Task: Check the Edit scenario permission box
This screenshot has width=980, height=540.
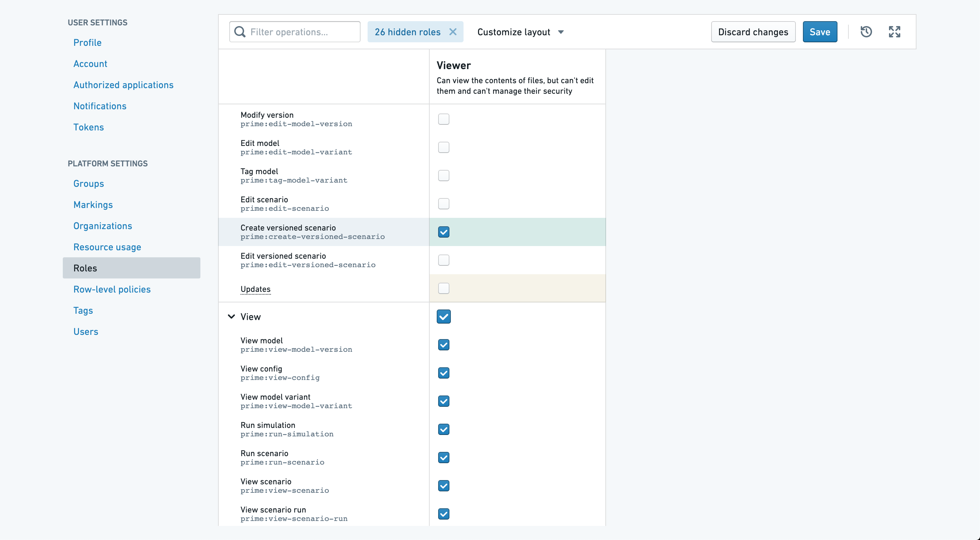Action: (443, 204)
